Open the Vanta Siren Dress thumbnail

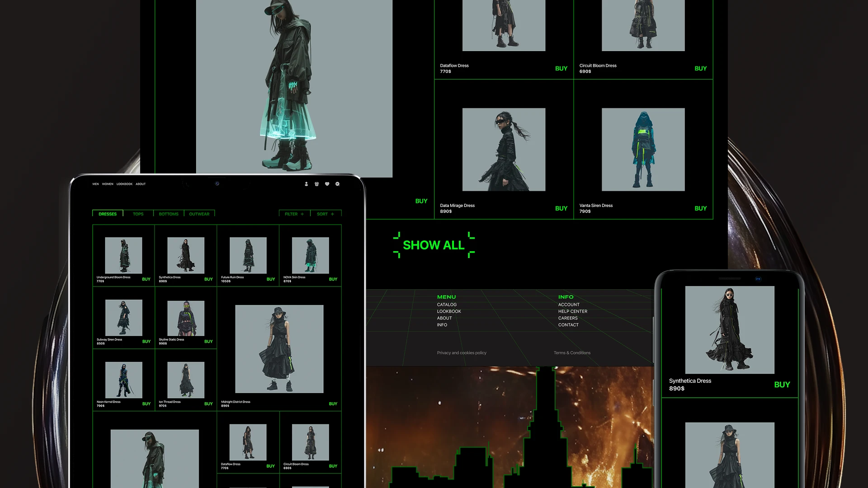point(643,150)
